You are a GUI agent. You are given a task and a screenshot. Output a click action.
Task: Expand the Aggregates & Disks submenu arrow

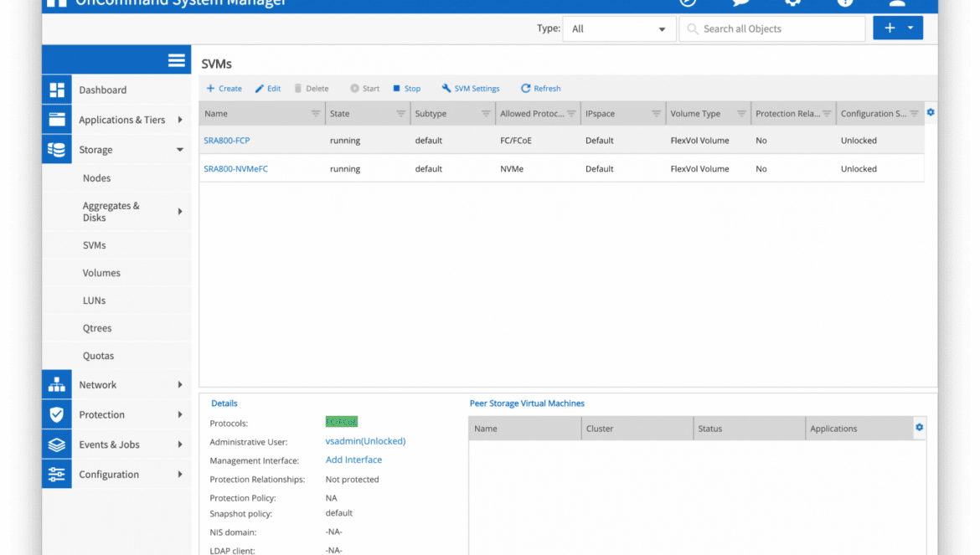180,212
